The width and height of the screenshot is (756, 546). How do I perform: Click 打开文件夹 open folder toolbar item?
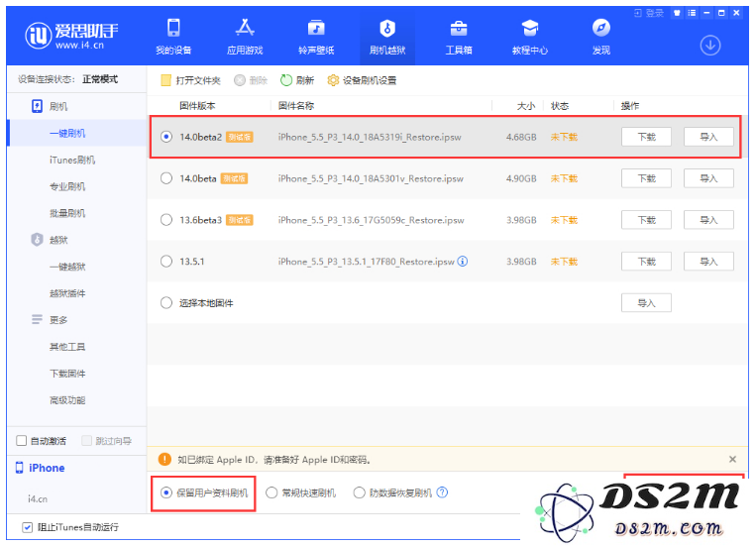coord(190,80)
